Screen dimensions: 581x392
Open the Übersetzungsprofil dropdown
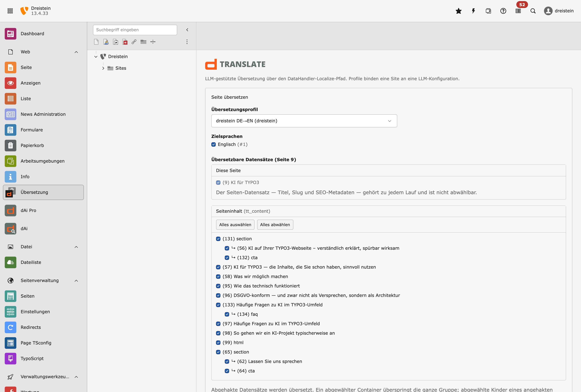tap(304, 121)
